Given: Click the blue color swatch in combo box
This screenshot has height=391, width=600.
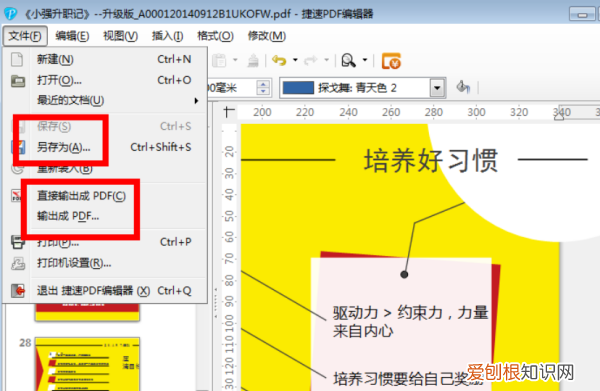Looking at the screenshot, I should click(298, 88).
